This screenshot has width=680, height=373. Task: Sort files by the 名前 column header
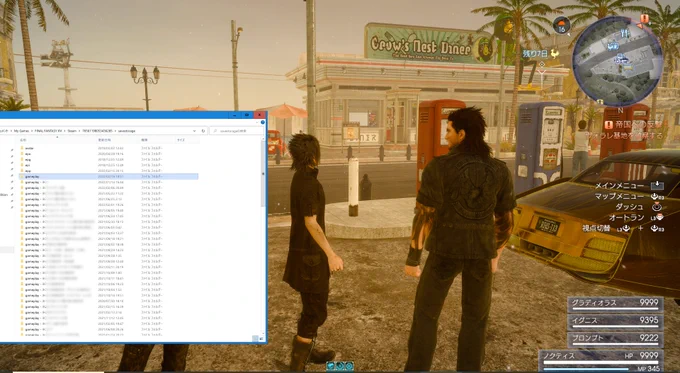[23, 140]
